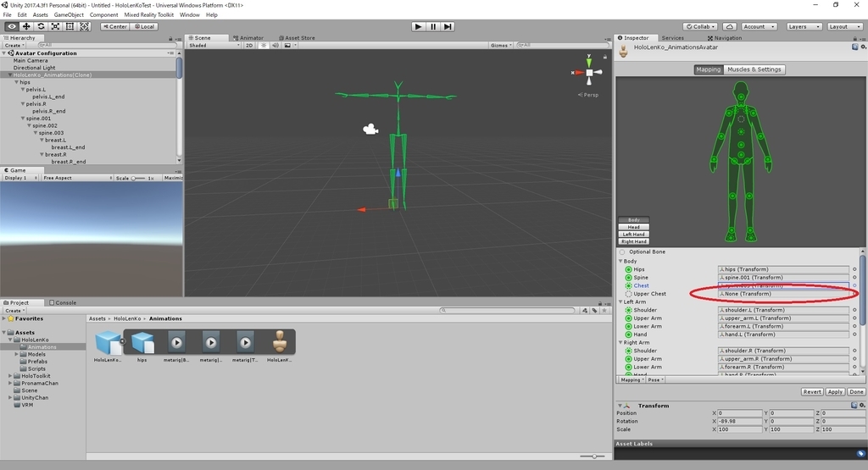
Task: Select the first metarig animation clip
Action: click(176, 343)
